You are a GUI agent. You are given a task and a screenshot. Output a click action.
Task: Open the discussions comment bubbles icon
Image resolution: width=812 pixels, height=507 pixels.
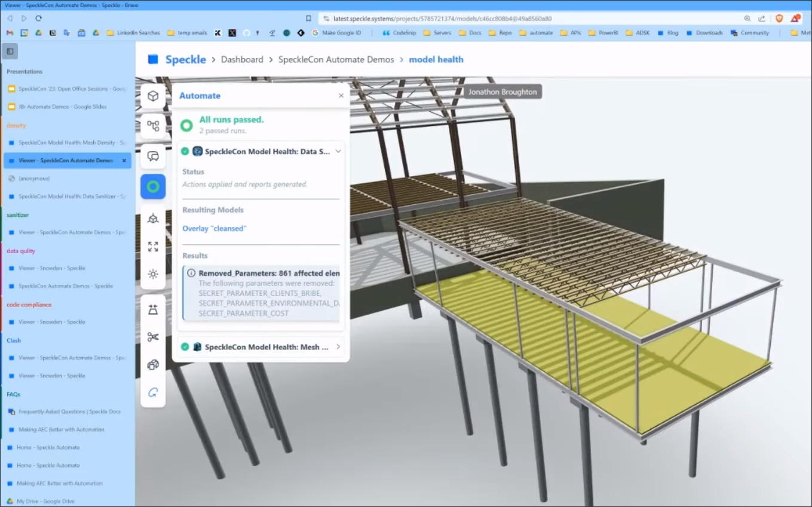[x=153, y=156]
